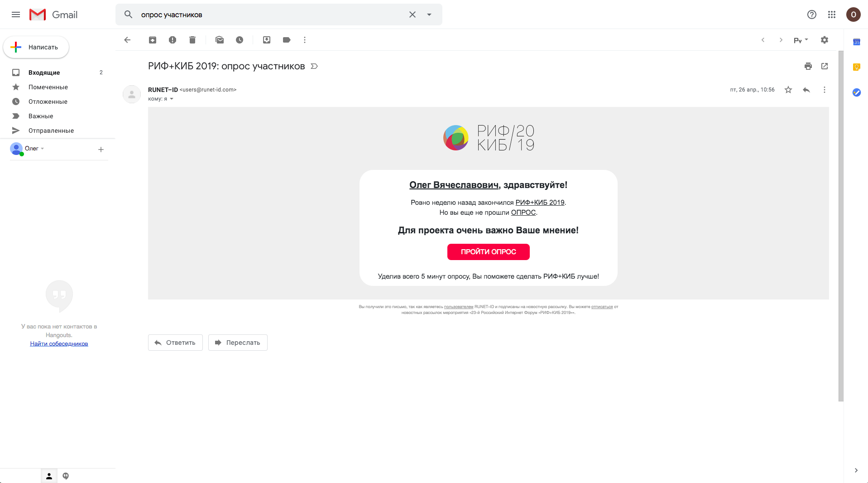Screen dimensions: 868x483
Task: Archive the RUNET-ID email
Action: click(153, 40)
